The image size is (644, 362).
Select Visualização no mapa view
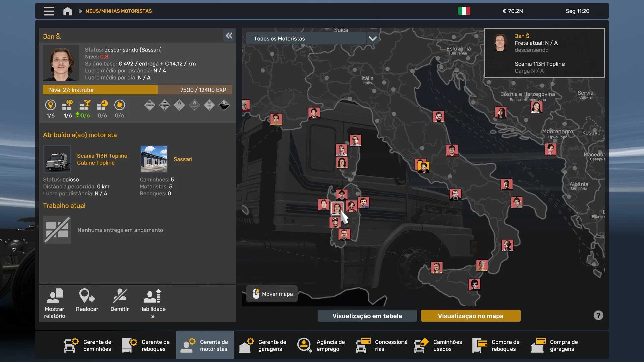[x=471, y=316]
